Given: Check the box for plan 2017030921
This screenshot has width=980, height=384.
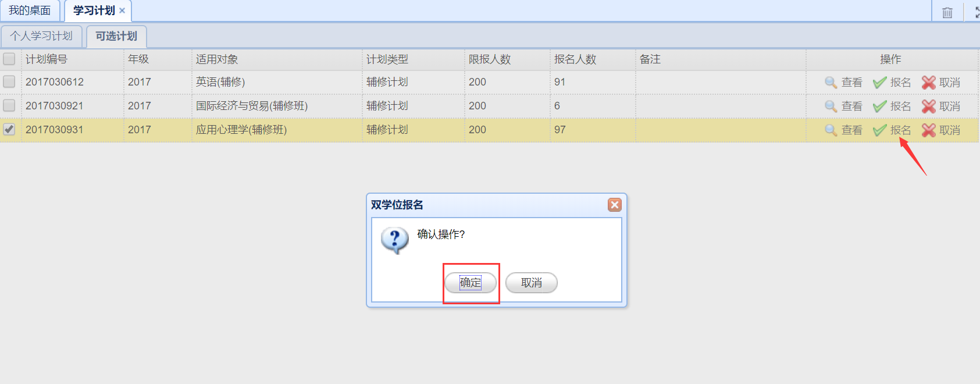Looking at the screenshot, I should [9, 105].
